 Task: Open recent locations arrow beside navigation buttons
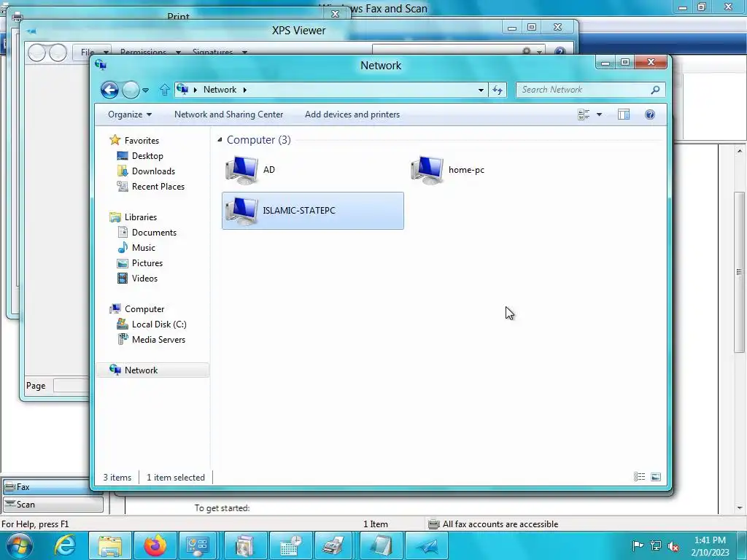tap(145, 90)
